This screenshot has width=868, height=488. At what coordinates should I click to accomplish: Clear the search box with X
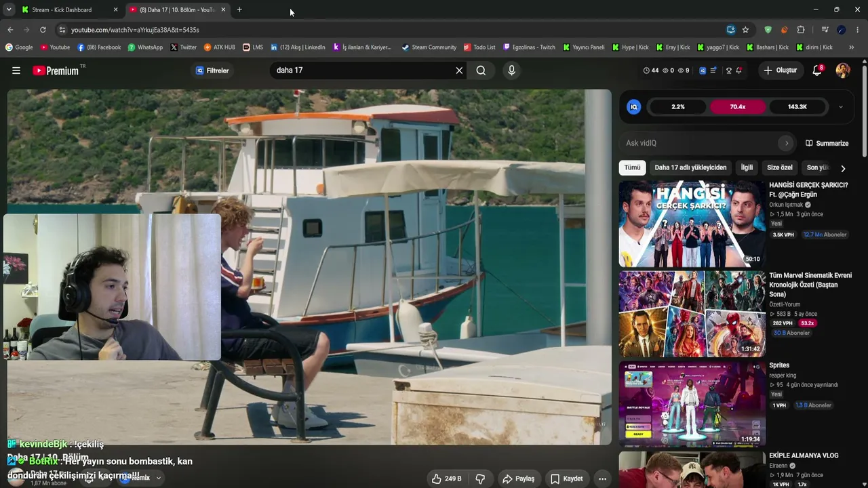click(x=459, y=70)
